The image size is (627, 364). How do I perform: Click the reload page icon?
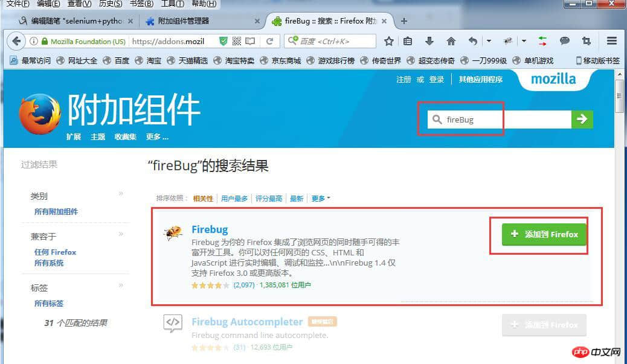[270, 41]
